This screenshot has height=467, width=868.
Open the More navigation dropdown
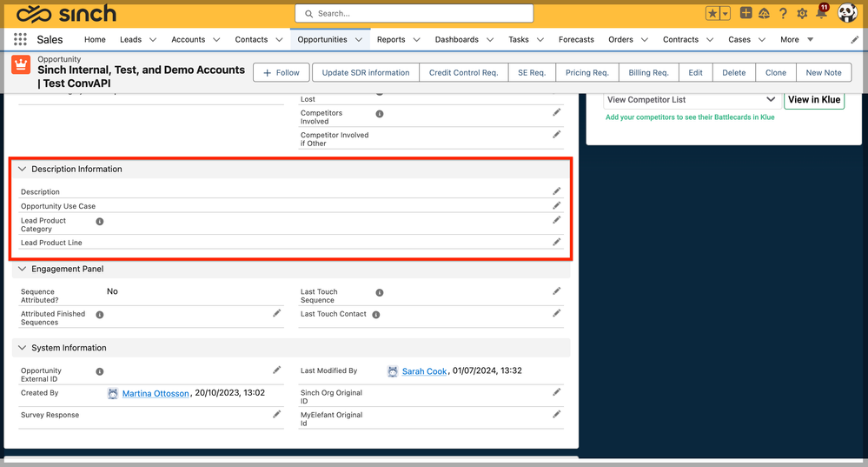(797, 39)
